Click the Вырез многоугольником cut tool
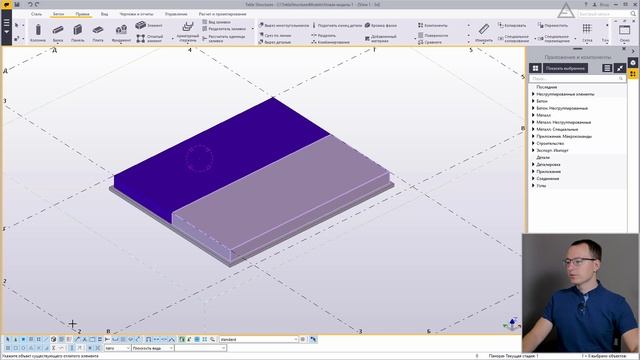The height and width of the screenshot is (360, 640). 284,25
